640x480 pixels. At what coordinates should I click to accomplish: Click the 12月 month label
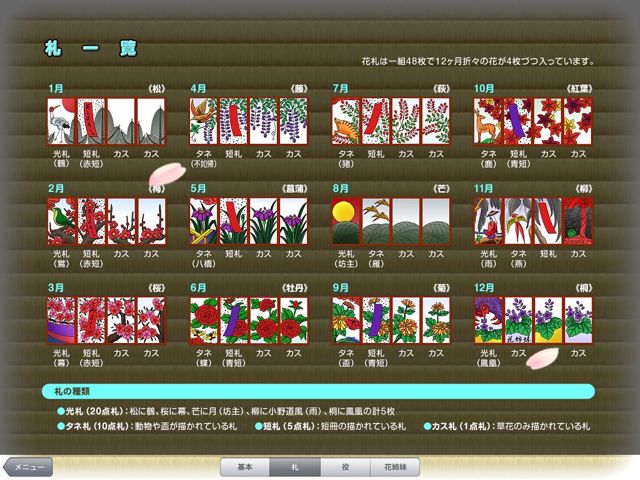[x=484, y=288]
